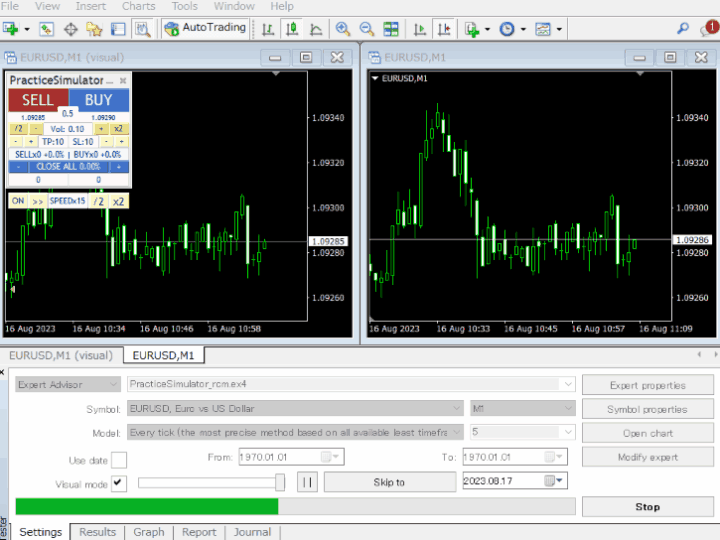Increase volume with plus beside Vol
The width and height of the screenshot is (720, 540).
[x=101, y=129]
